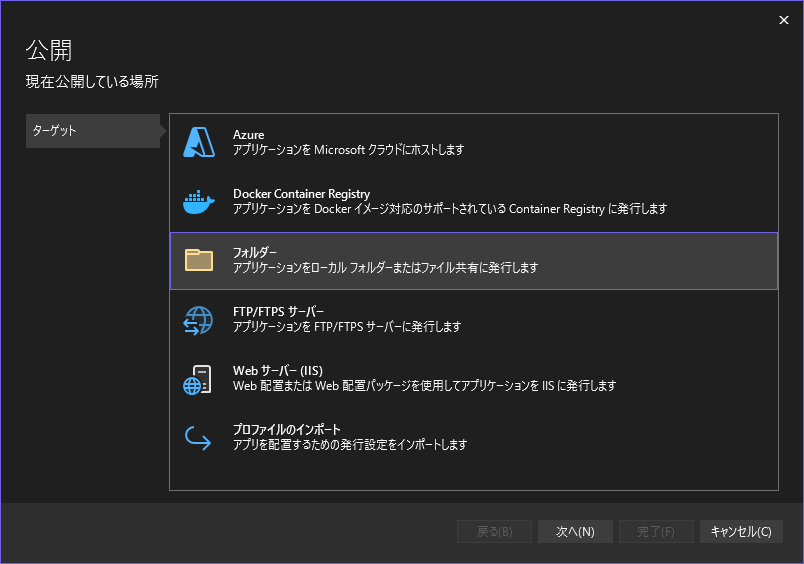This screenshot has width=804, height=564.
Task: Click description about IIS に発行します
Action: pyautogui.click(x=425, y=386)
